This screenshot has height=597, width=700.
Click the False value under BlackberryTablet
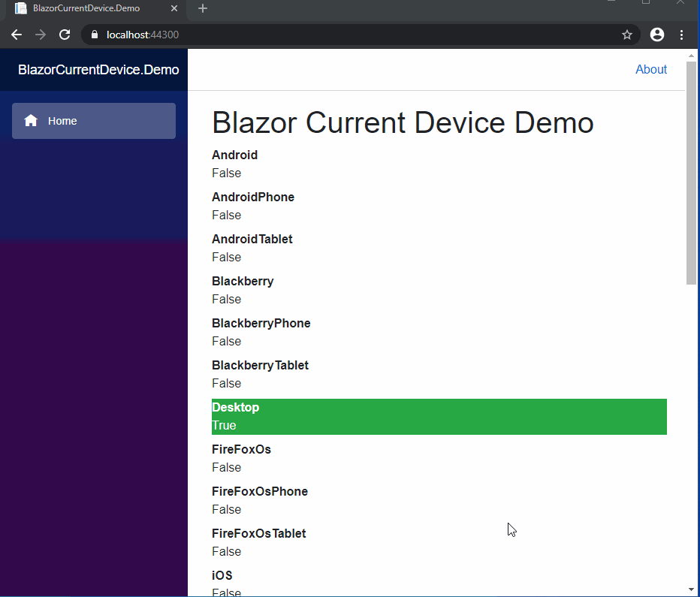coord(226,384)
